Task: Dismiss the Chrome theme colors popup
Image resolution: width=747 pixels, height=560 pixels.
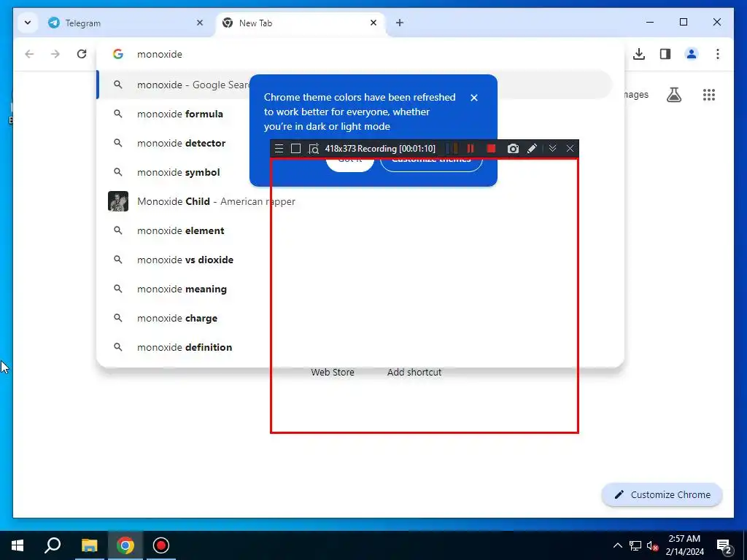Action: tap(474, 98)
